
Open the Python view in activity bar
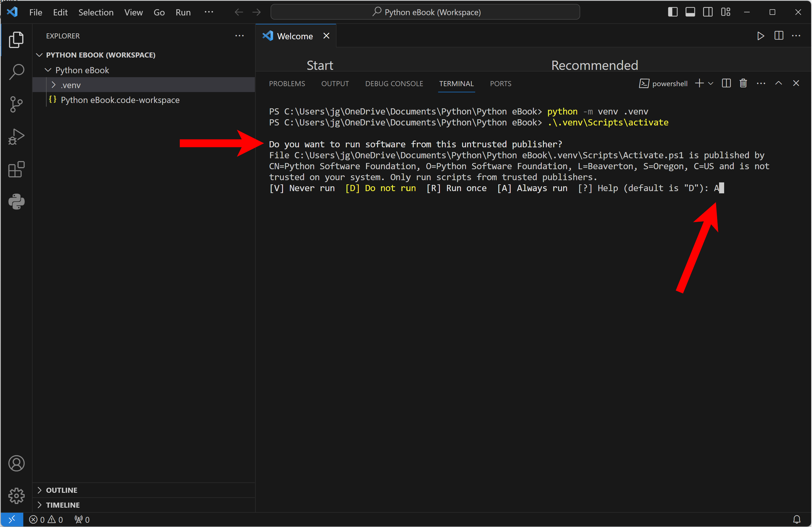16,201
